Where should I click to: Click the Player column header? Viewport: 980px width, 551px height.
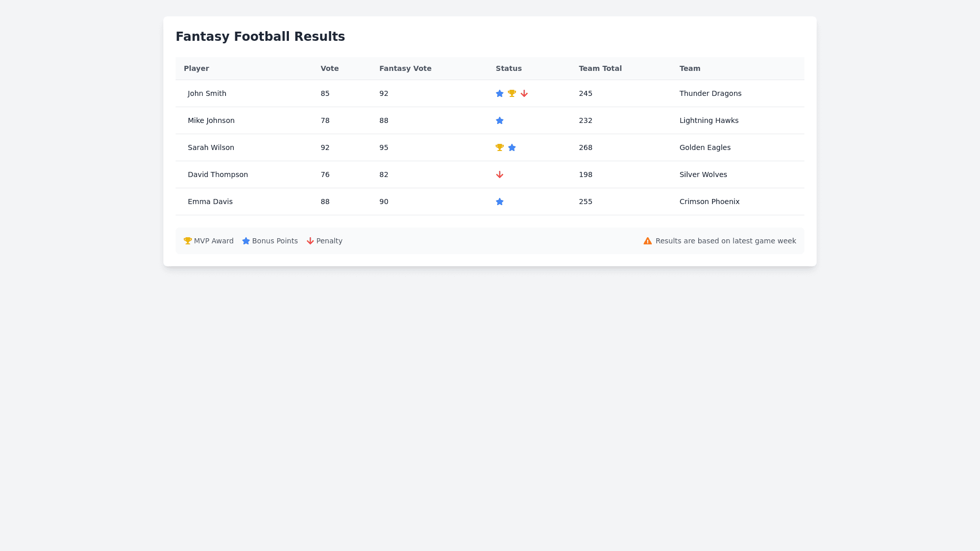tap(197, 68)
